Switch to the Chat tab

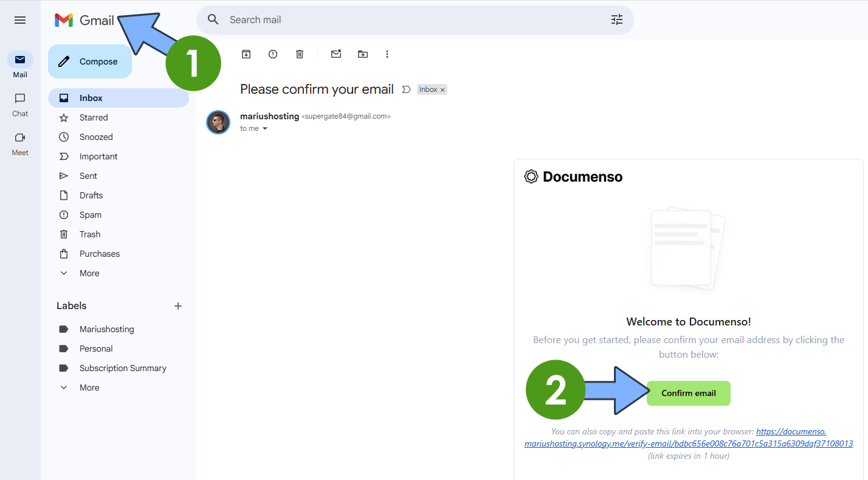20,104
